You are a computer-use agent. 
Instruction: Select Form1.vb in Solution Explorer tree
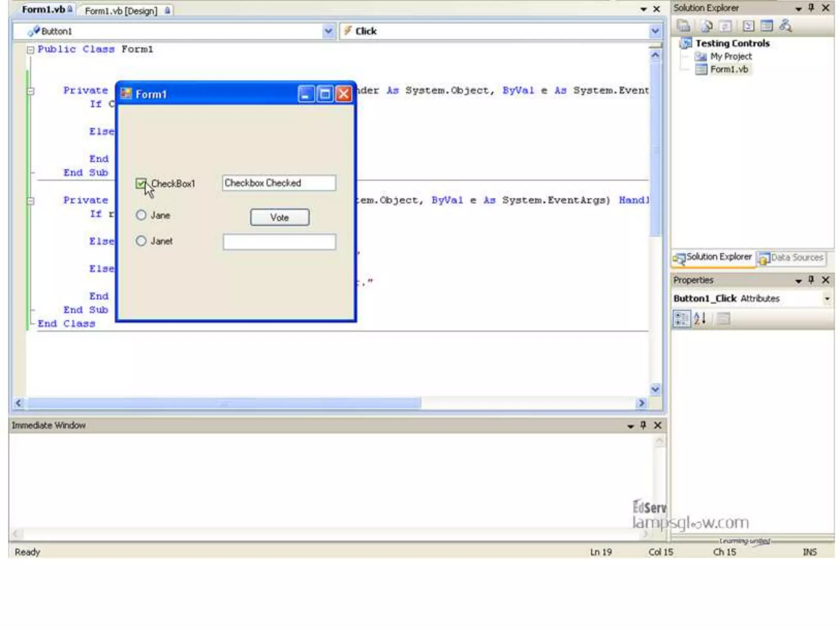[729, 69]
